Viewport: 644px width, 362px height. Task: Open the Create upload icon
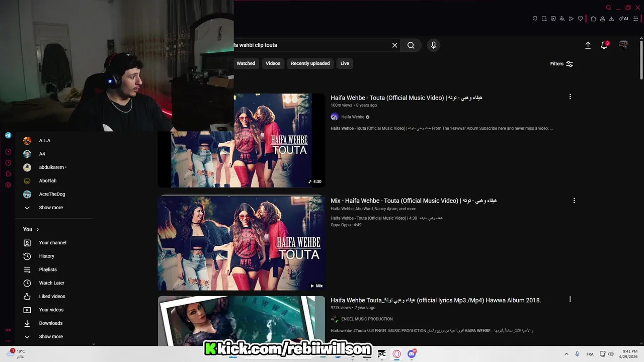(x=588, y=45)
